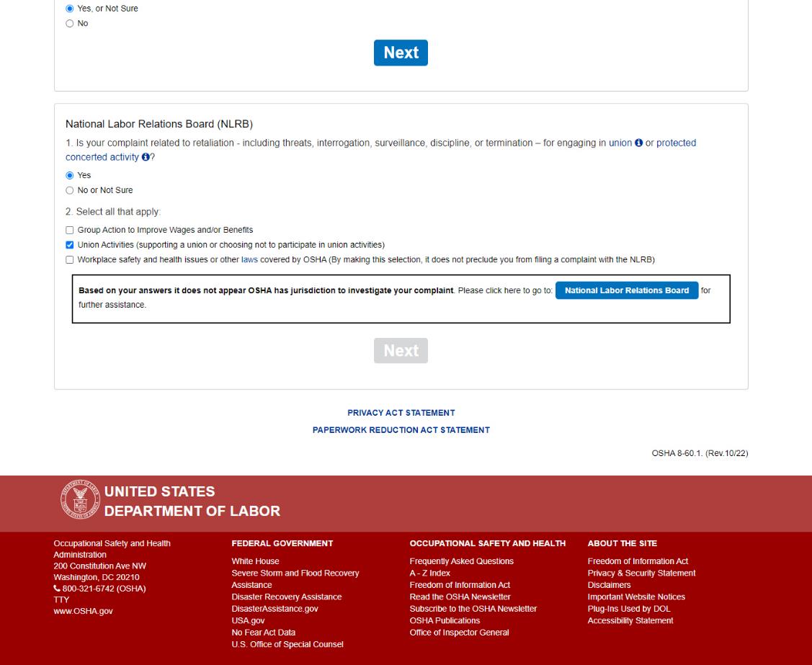Open the Privacy Act Statement link
The width and height of the screenshot is (812, 665).
click(x=401, y=413)
